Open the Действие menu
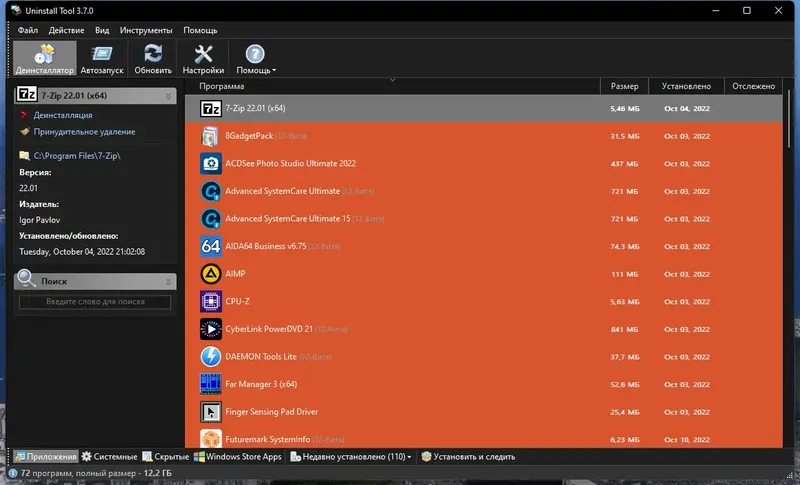Image resolution: width=800 pixels, height=485 pixels. (x=66, y=30)
